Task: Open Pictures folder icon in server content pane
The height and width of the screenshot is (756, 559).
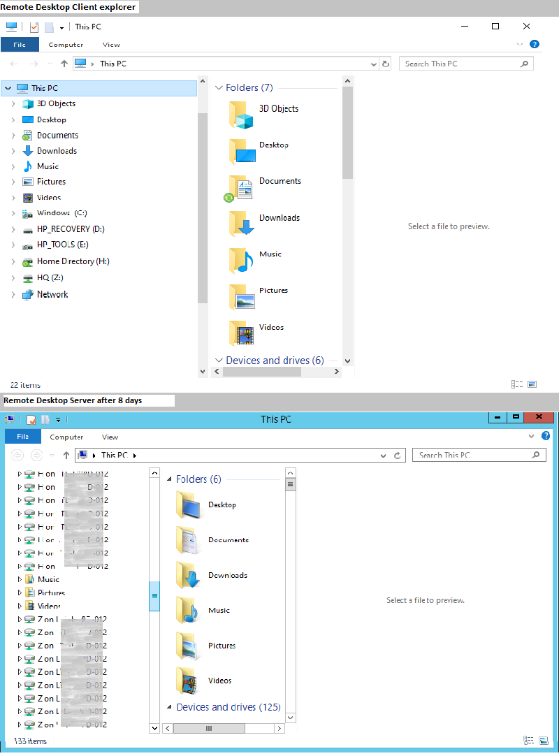Action: coord(187,646)
